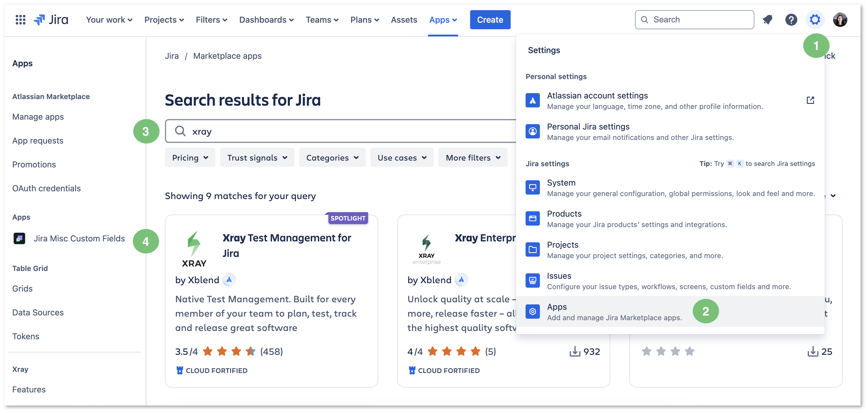Open Manage apps in the sidebar

pyautogui.click(x=38, y=117)
